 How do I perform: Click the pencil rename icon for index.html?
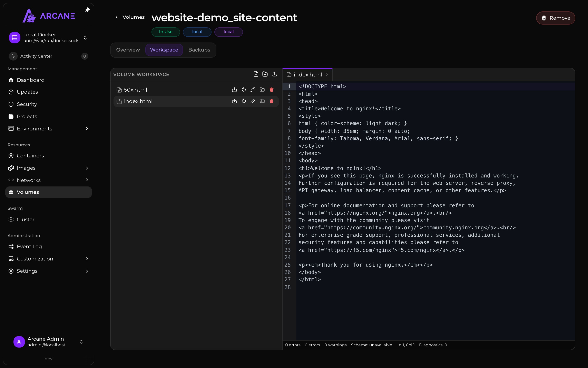[253, 101]
